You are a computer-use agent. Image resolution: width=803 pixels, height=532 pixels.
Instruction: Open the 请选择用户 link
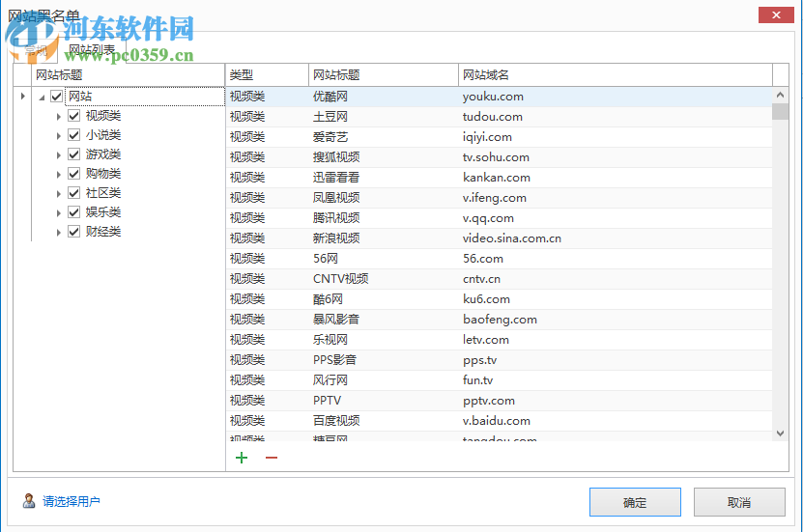pos(72,501)
